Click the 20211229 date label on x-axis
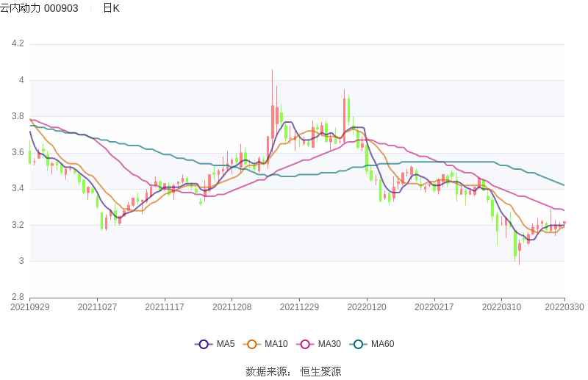Screen dimensions: 588x380 (x=299, y=307)
